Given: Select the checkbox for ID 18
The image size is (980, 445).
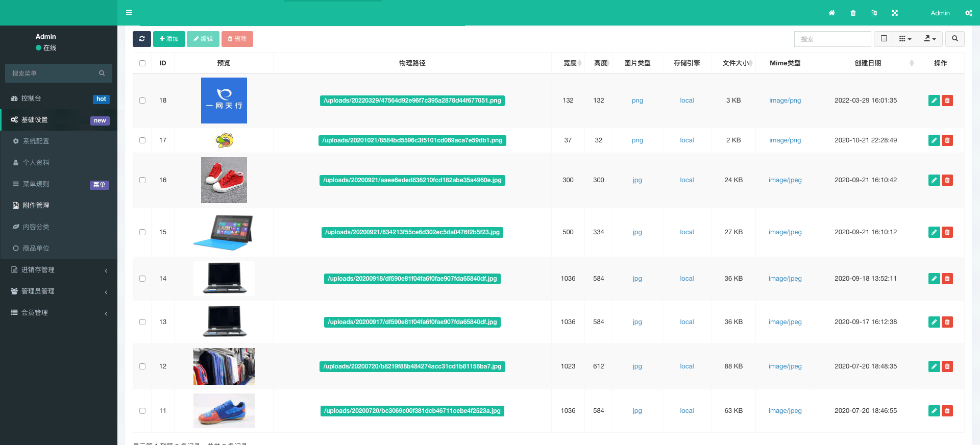Looking at the screenshot, I should click(142, 101).
